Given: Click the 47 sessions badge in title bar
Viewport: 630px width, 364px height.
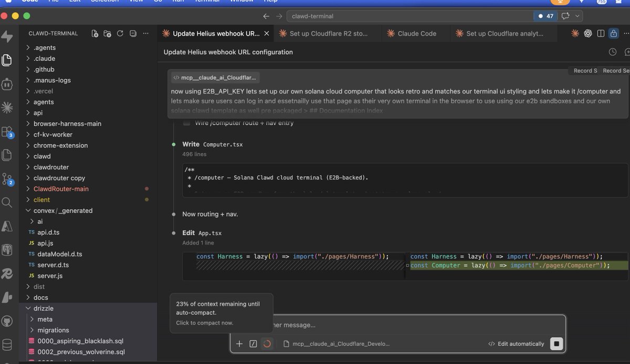Looking at the screenshot, I should (545, 16).
